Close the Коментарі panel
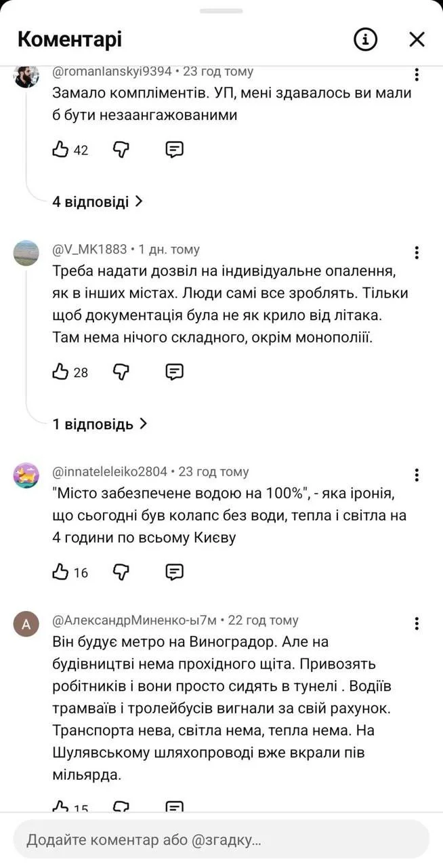The width and height of the screenshot is (443, 868). [417, 39]
